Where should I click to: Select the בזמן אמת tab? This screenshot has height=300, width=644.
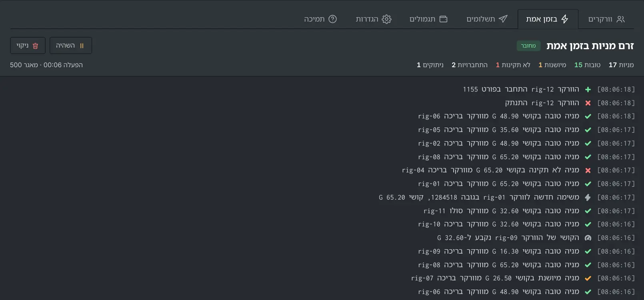coord(548,19)
